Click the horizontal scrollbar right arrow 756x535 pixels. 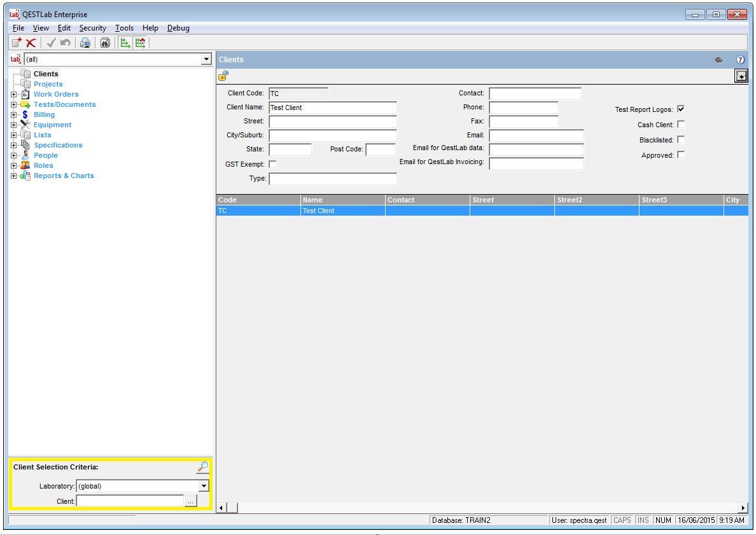click(x=743, y=508)
